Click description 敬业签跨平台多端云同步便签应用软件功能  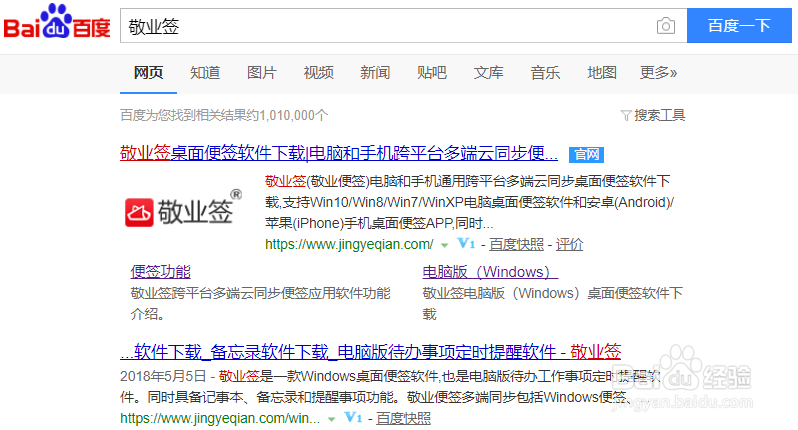[261, 293]
